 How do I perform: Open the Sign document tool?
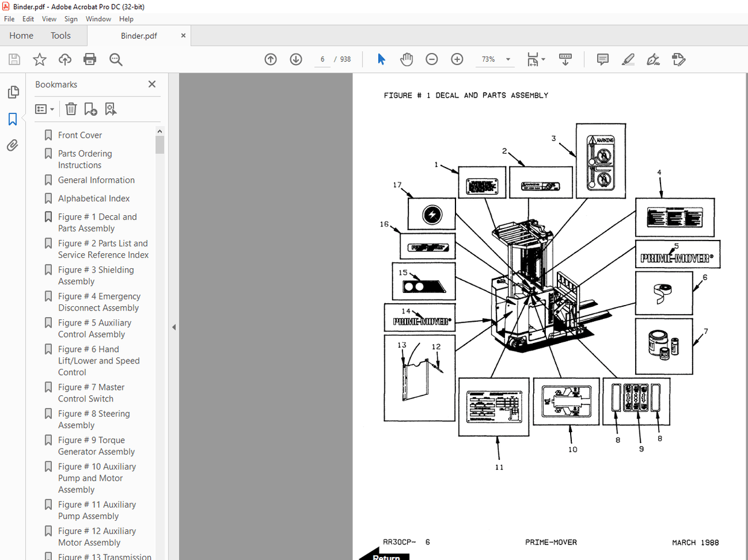[x=653, y=59]
